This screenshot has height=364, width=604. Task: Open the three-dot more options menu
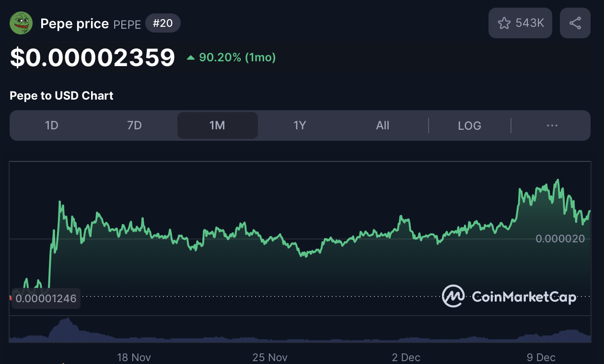(x=552, y=125)
